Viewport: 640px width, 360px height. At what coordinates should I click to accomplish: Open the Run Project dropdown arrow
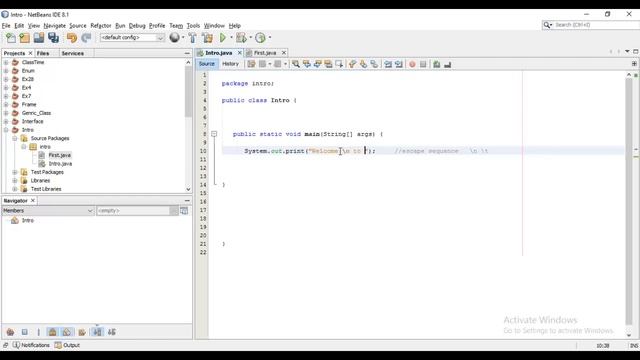coord(231,38)
